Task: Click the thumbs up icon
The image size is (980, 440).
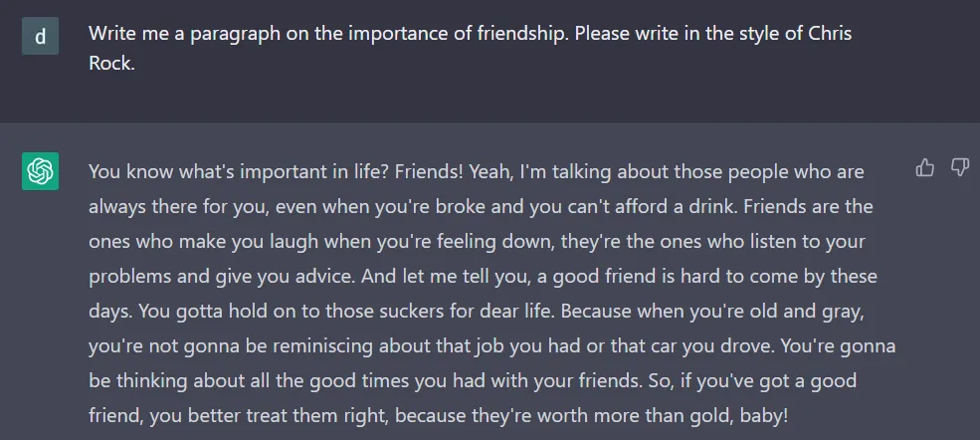Action: coord(925,167)
